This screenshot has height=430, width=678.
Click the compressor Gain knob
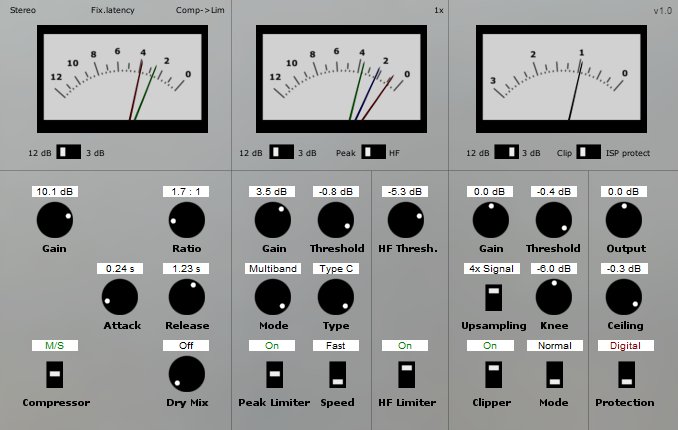click(x=54, y=221)
